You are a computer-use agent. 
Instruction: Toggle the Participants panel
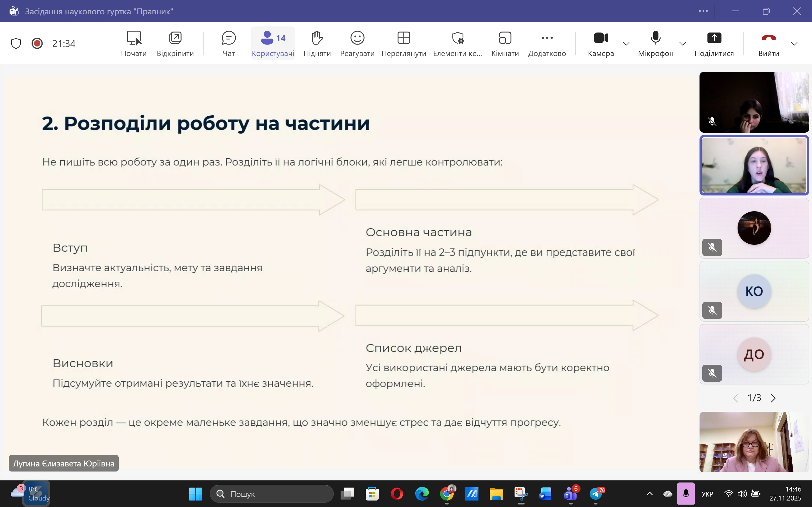[273, 43]
